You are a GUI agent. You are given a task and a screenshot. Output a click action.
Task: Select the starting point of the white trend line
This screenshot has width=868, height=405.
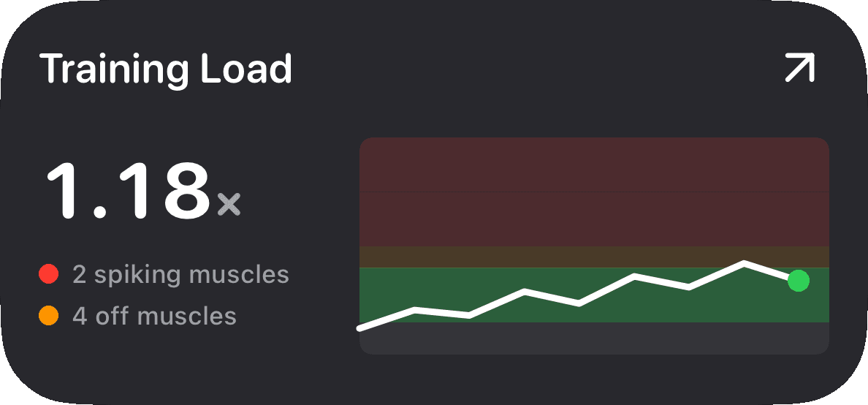pyautogui.click(x=359, y=328)
